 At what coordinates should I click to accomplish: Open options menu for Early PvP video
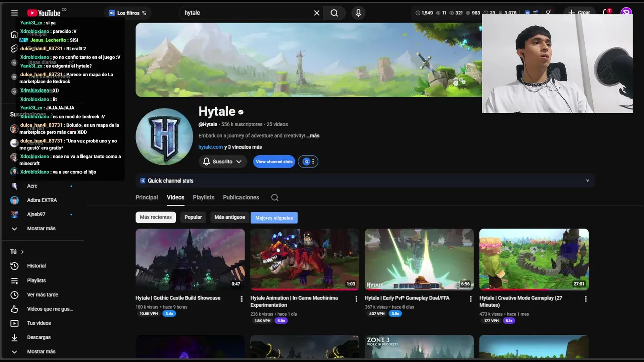(470, 299)
